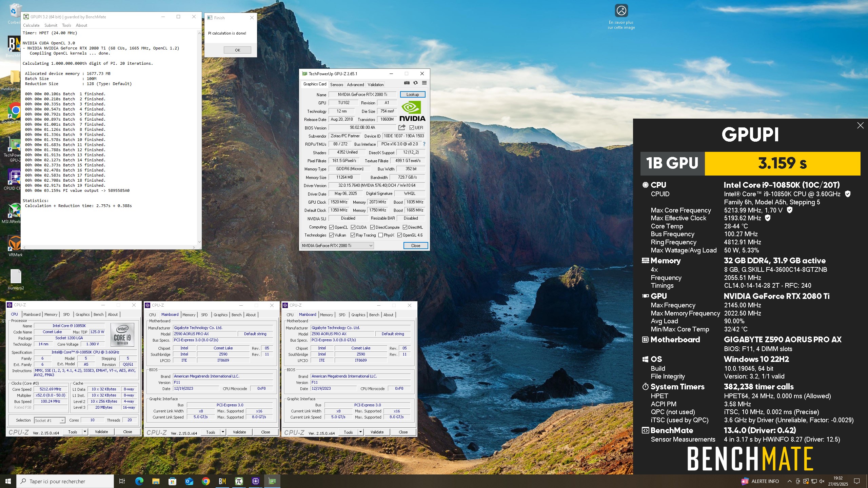Open the SPD tab in middle CPU-Z window
Image resolution: width=868 pixels, height=488 pixels.
click(204, 315)
